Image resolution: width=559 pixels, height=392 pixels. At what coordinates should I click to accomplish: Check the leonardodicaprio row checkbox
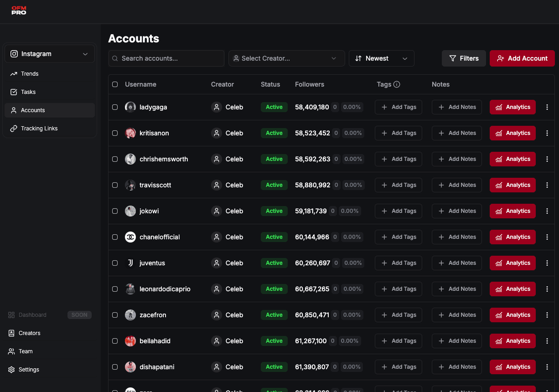coord(115,289)
